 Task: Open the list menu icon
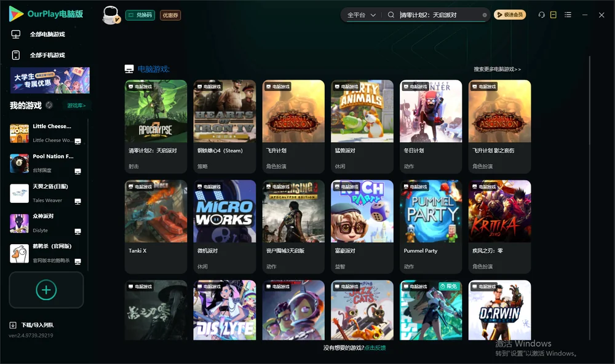tap(568, 15)
